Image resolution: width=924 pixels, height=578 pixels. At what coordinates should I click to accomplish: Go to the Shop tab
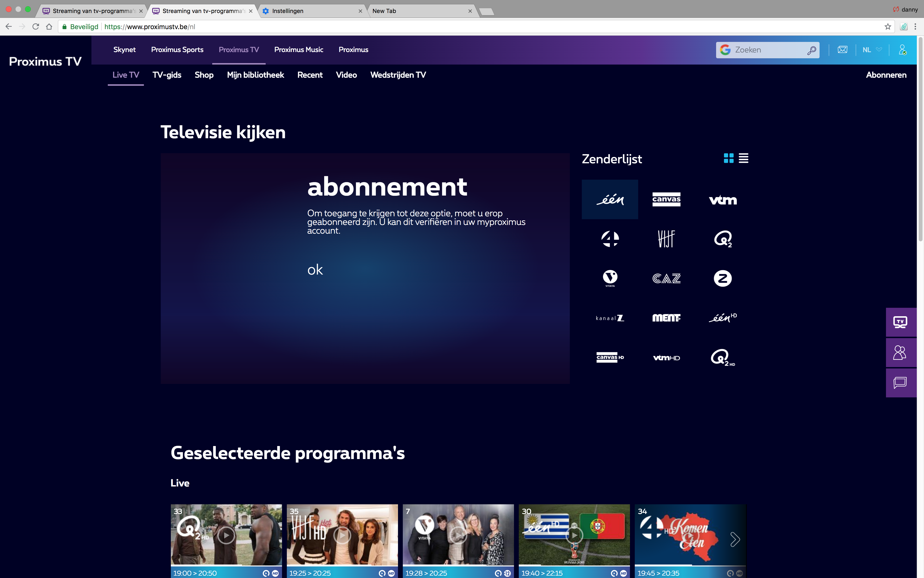pos(204,75)
